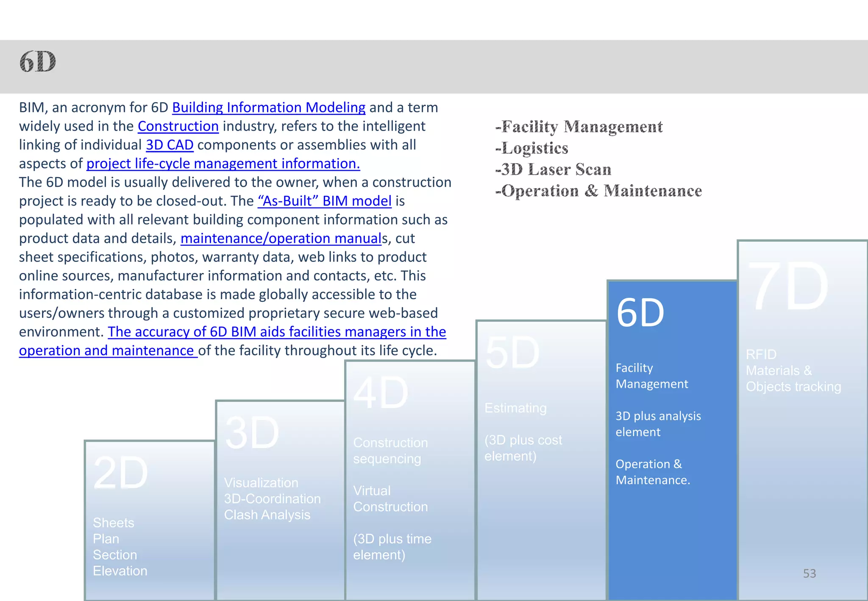Screen dimensions: 868x601
Task: Select 'Operation & Maintenance.' in 6D block
Action: (x=653, y=472)
